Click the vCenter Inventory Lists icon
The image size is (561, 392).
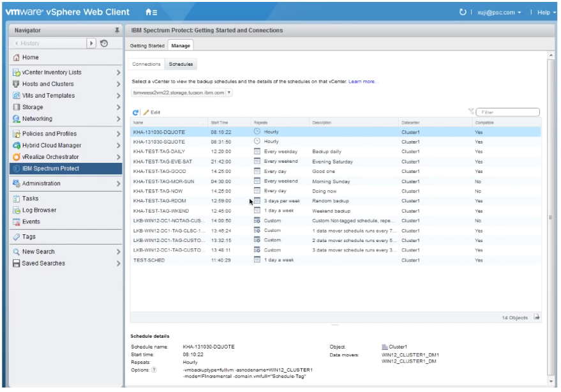[x=16, y=72]
